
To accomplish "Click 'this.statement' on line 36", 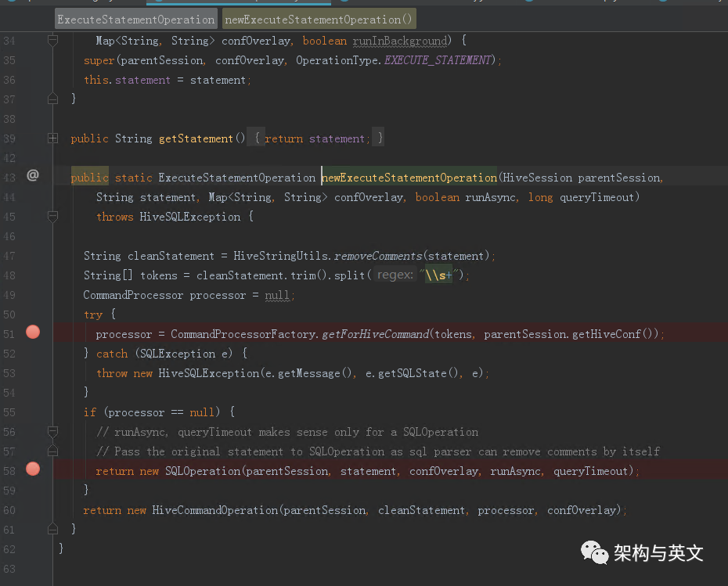I will click(x=127, y=81).
